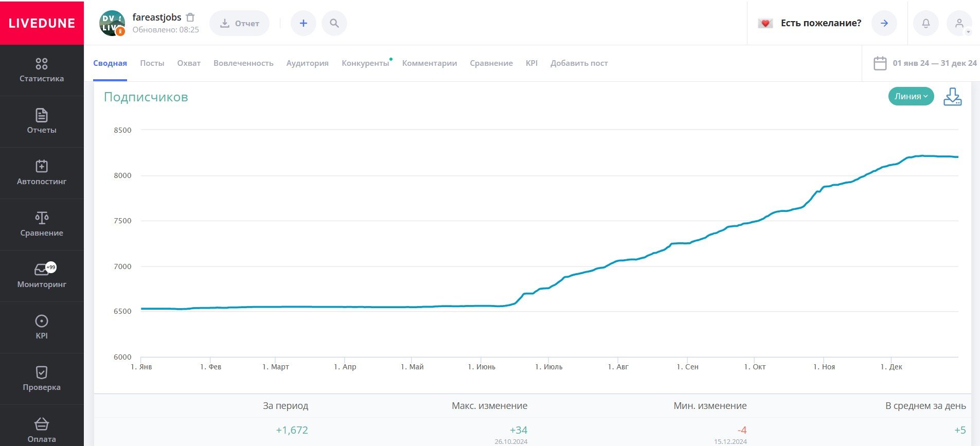Viewport: 980px width, 446px height.
Task: Open search with magnifier icon
Action: click(x=334, y=23)
